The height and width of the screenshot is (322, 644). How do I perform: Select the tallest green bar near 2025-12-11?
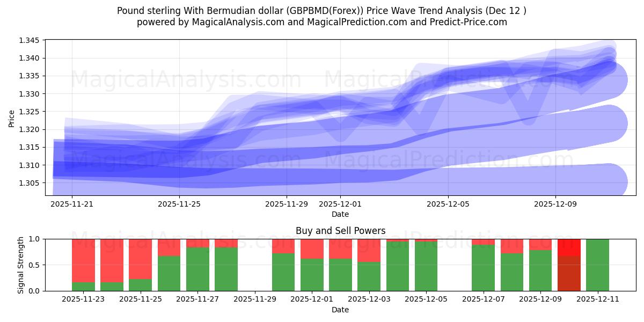click(x=596, y=263)
